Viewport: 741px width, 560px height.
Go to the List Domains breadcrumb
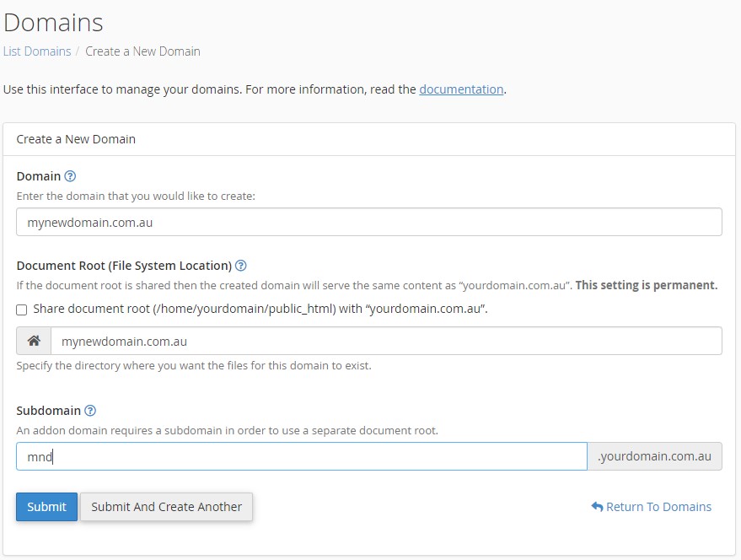(x=37, y=51)
